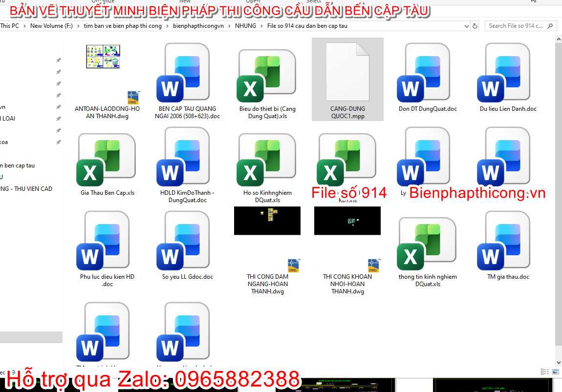562x392 pixels.
Task: Select Gia Thau Ben Cap.xls Excel icon
Action: click(x=106, y=160)
